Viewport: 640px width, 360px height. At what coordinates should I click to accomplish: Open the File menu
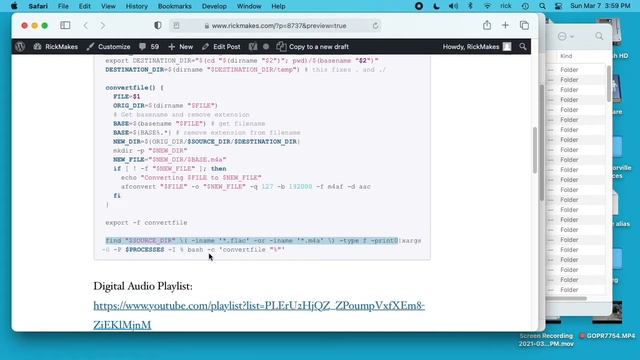click(63, 6)
